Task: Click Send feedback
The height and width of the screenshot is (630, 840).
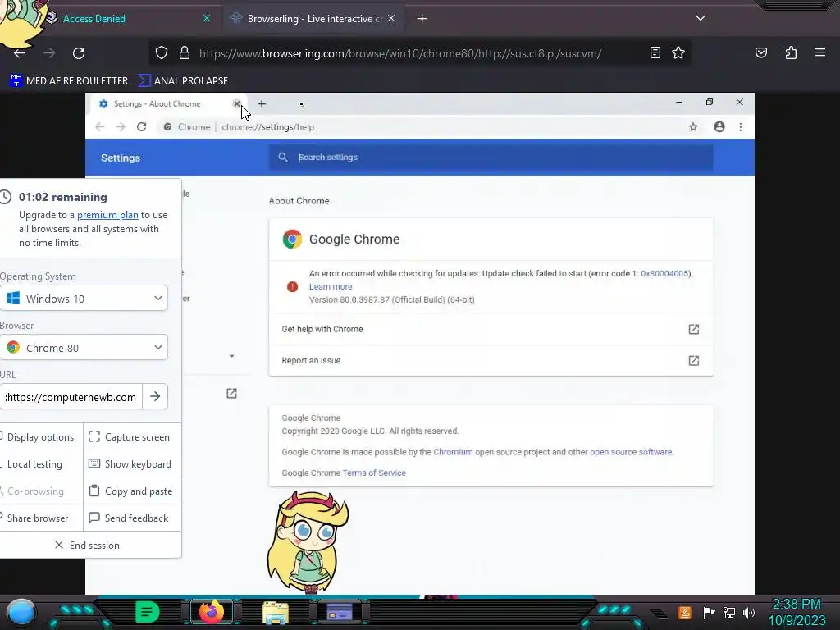Action: pos(132,518)
